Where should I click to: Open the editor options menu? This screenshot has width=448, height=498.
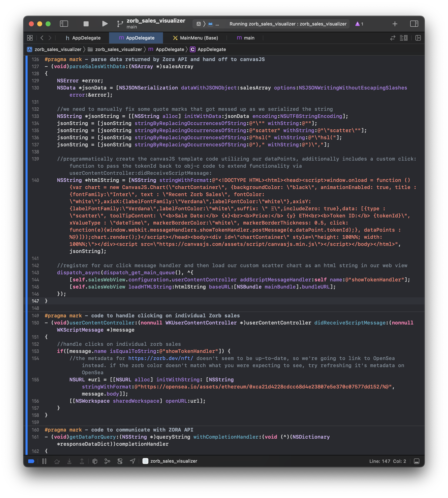click(x=404, y=38)
